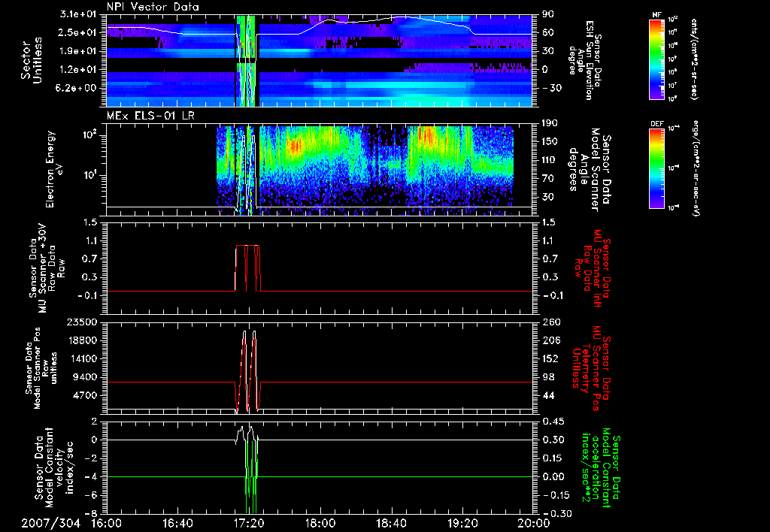Click the red 'MU Scanner Pos Telemetry' axis title
770x532 pixels.
point(593,368)
